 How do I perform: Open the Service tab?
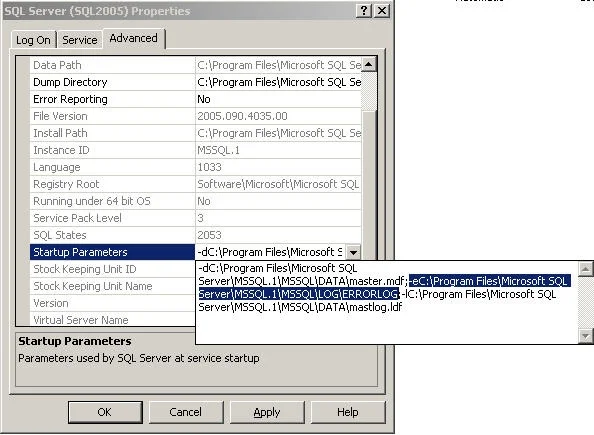click(80, 40)
